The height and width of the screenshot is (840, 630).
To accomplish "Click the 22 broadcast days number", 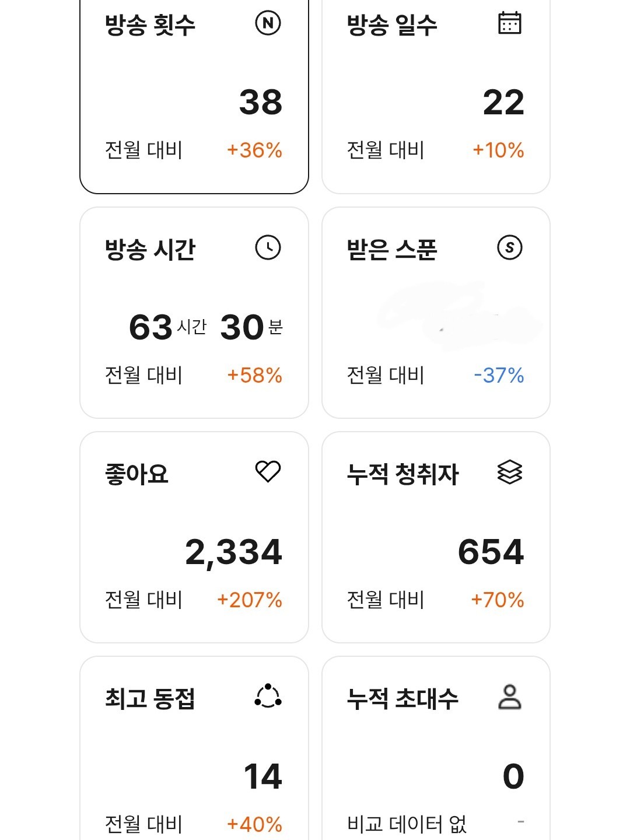I will 503,103.
